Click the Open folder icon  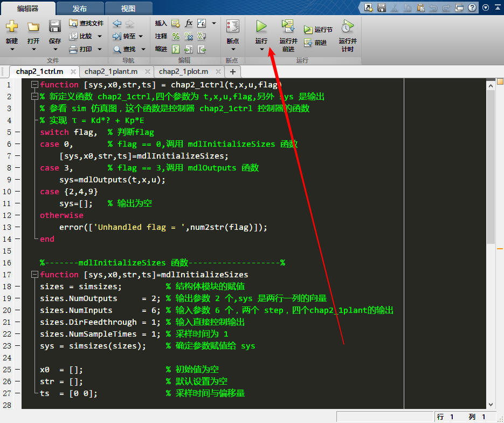pyautogui.click(x=33, y=26)
